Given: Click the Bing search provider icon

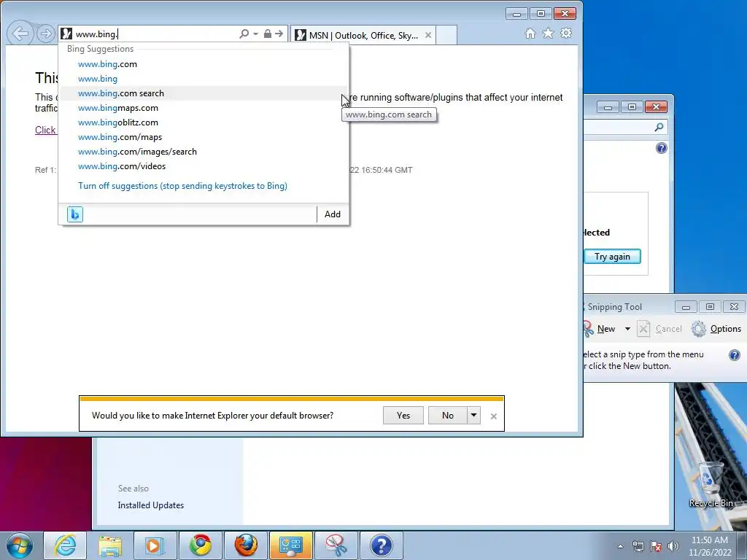Looking at the screenshot, I should [x=75, y=214].
